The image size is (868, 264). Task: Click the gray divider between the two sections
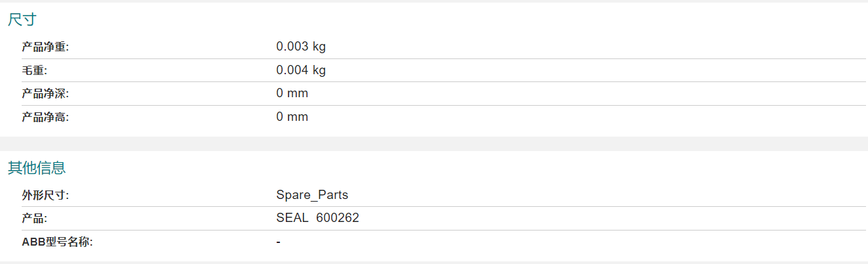(x=434, y=144)
